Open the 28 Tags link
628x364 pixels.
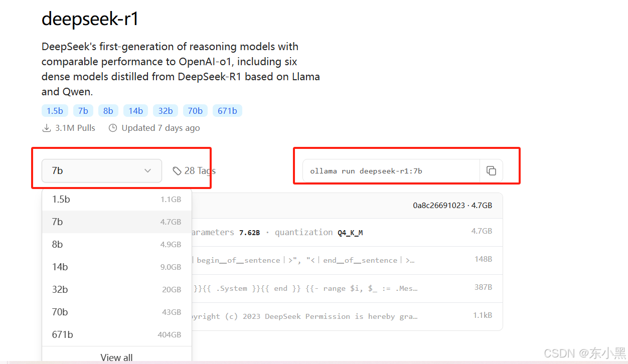(194, 171)
